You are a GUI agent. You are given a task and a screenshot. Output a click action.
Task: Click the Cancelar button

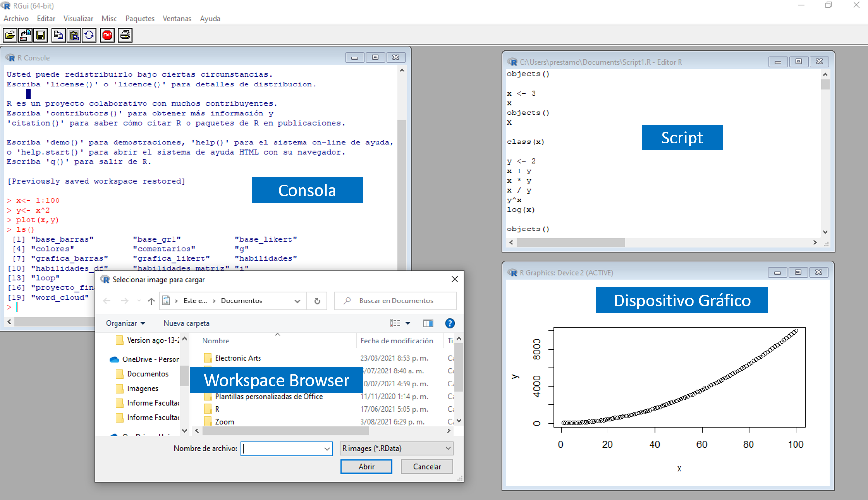point(427,467)
